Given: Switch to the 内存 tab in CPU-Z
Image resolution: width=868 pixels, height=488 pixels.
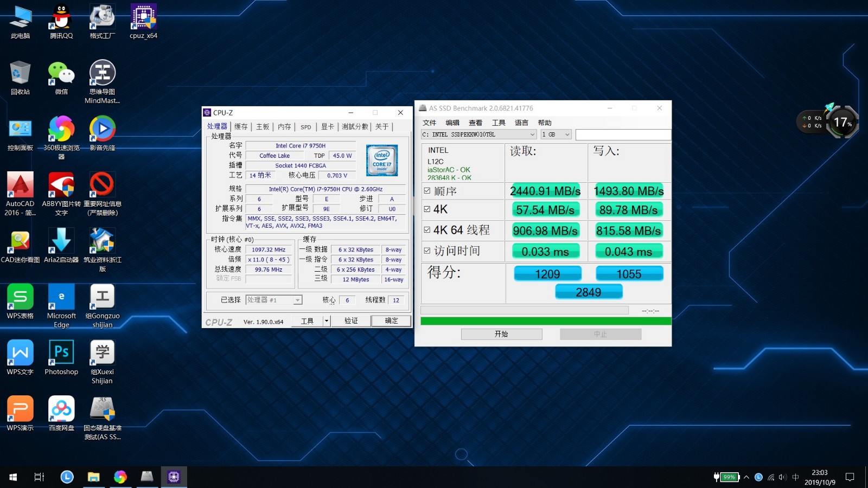Looking at the screenshot, I should 284,127.
